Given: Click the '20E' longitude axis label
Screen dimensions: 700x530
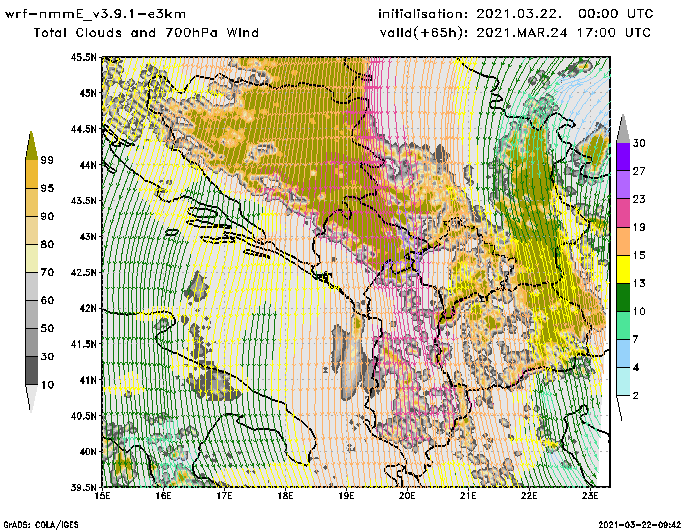Looking at the screenshot, I should (407, 496).
